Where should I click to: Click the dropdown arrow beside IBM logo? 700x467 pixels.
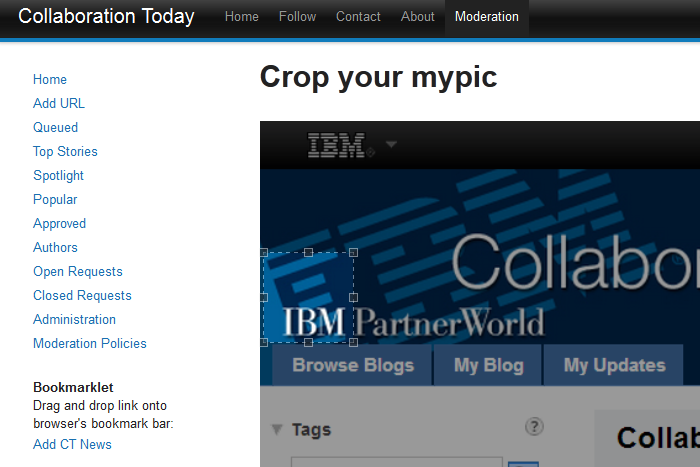[391, 144]
